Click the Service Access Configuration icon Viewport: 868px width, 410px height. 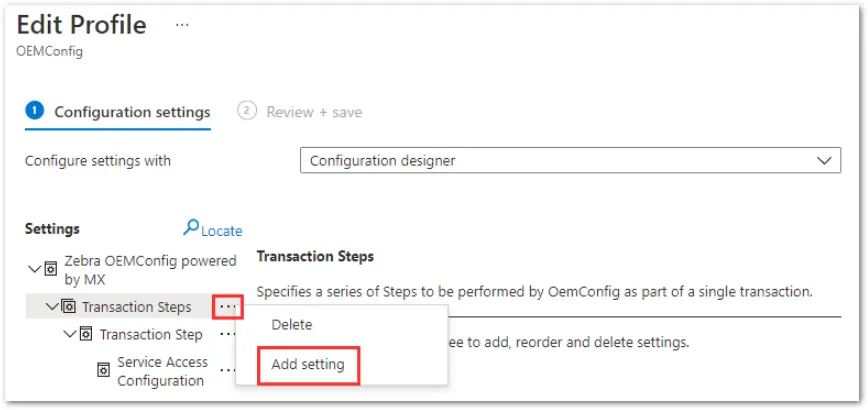[x=104, y=371]
